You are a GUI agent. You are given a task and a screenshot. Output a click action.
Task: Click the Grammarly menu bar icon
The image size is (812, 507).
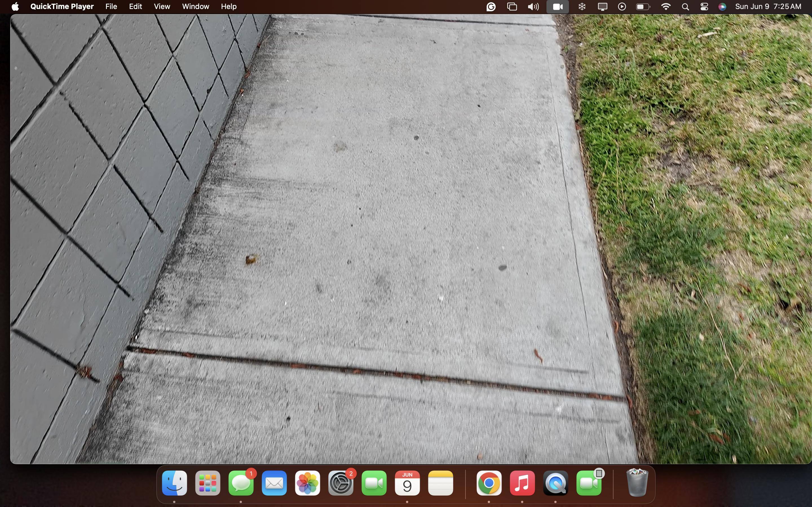(x=491, y=7)
